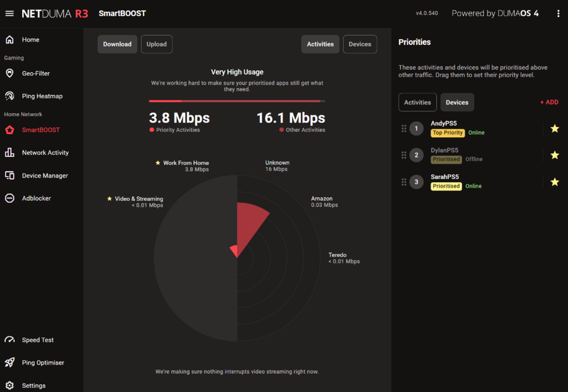Click the Network Activity bar chart icon
This screenshot has height=392, width=568.
(x=10, y=153)
